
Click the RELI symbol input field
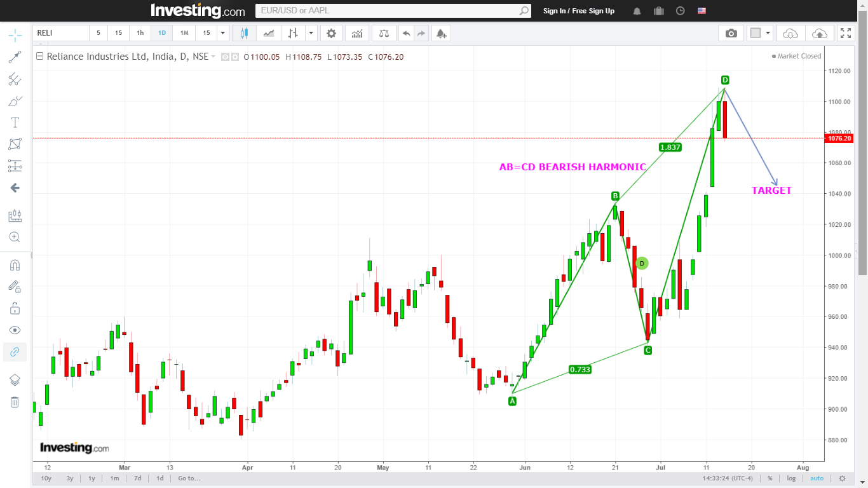(x=61, y=33)
